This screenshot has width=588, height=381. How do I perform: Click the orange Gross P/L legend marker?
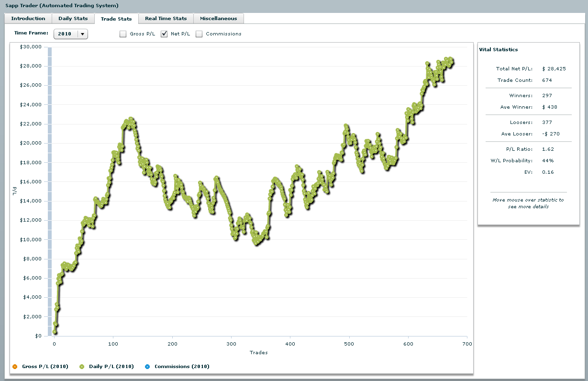[x=14, y=367]
